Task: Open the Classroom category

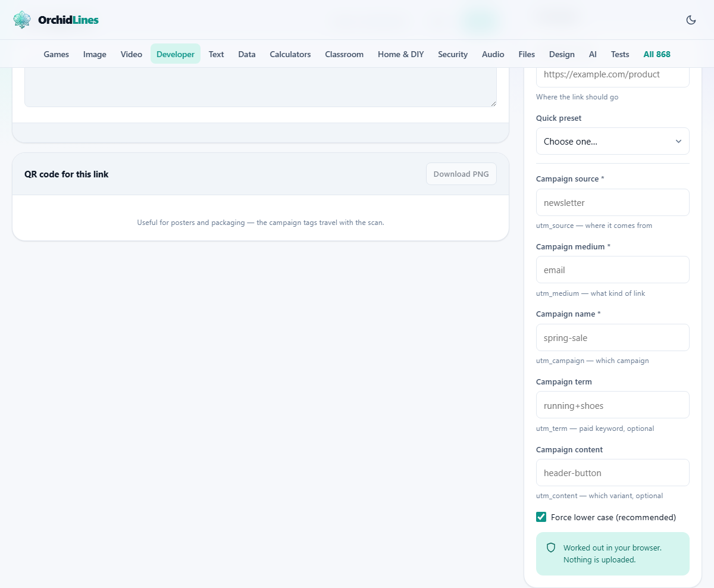Action: pos(344,54)
